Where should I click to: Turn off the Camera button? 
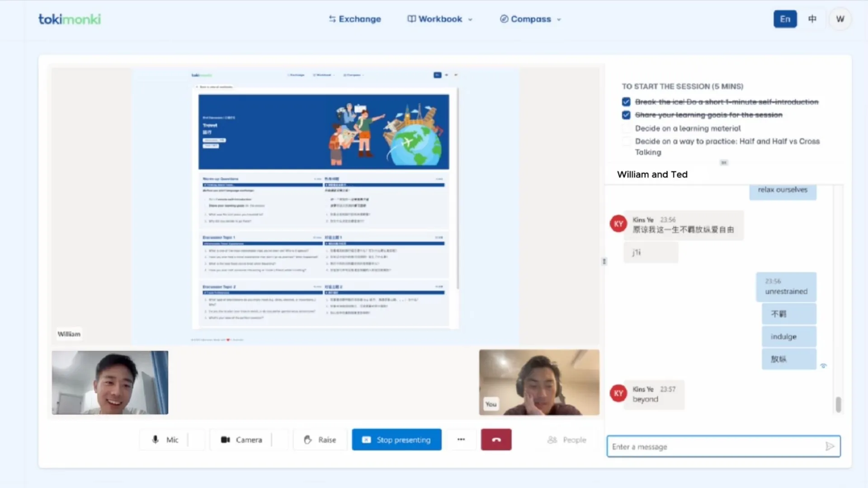(241, 440)
